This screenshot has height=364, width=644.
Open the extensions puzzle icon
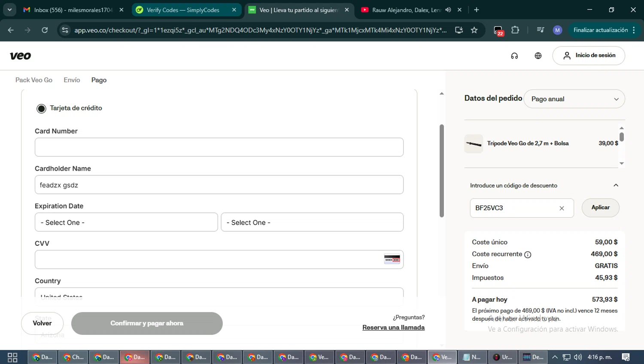tap(515, 30)
